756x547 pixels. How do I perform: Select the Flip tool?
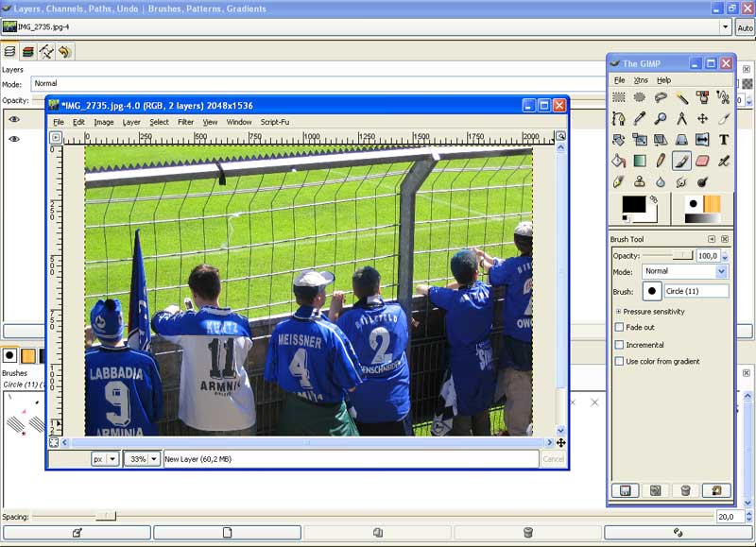[x=702, y=140]
